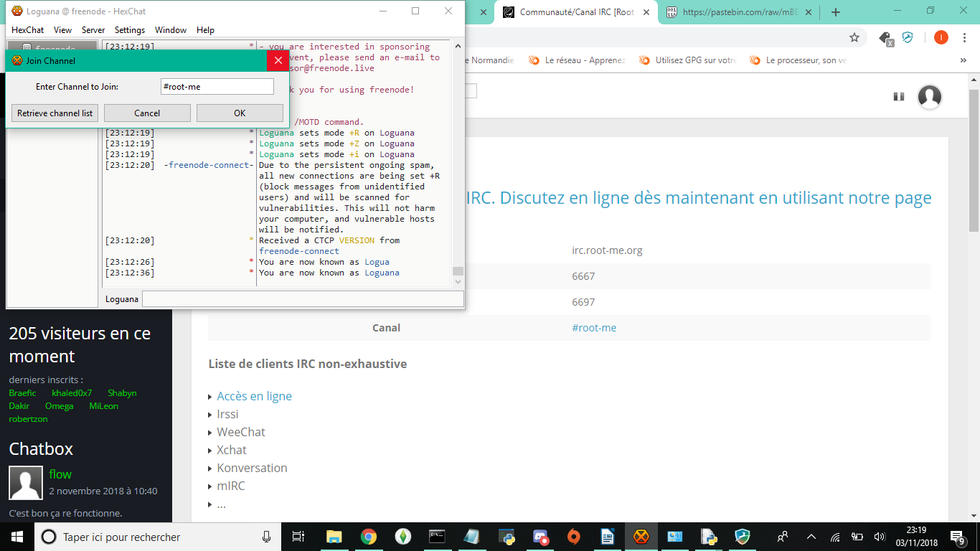Open the HexChat taskbar icon

pos(641,537)
